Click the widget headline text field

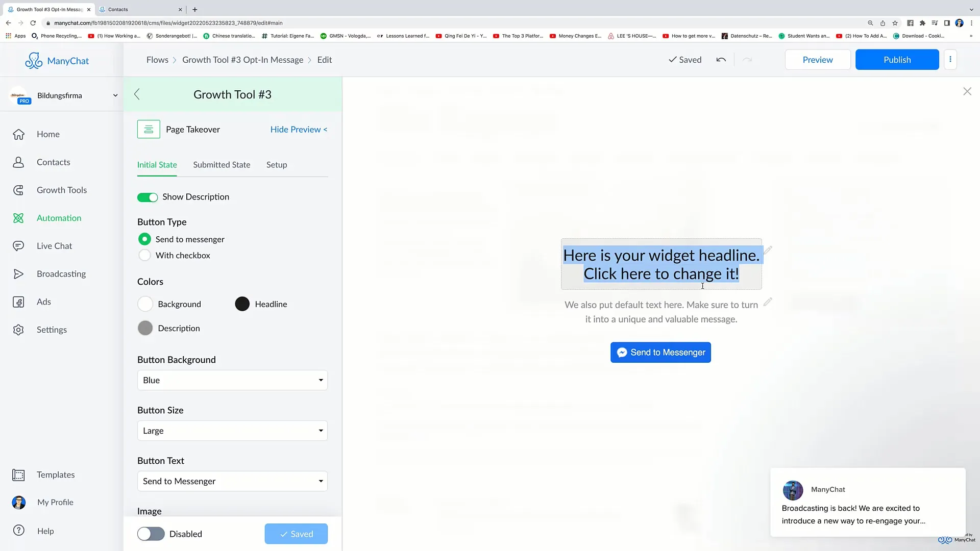[661, 264]
